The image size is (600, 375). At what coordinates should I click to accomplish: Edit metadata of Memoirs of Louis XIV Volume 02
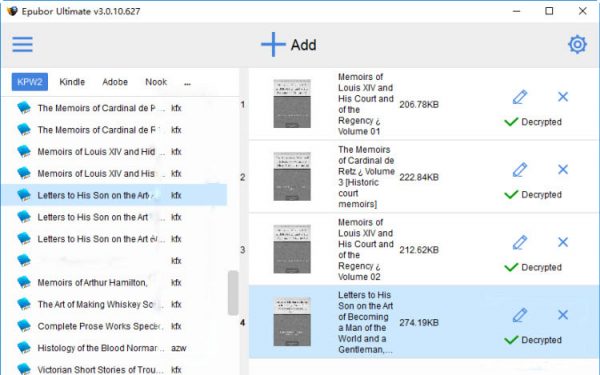pyautogui.click(x=520, y=242)
